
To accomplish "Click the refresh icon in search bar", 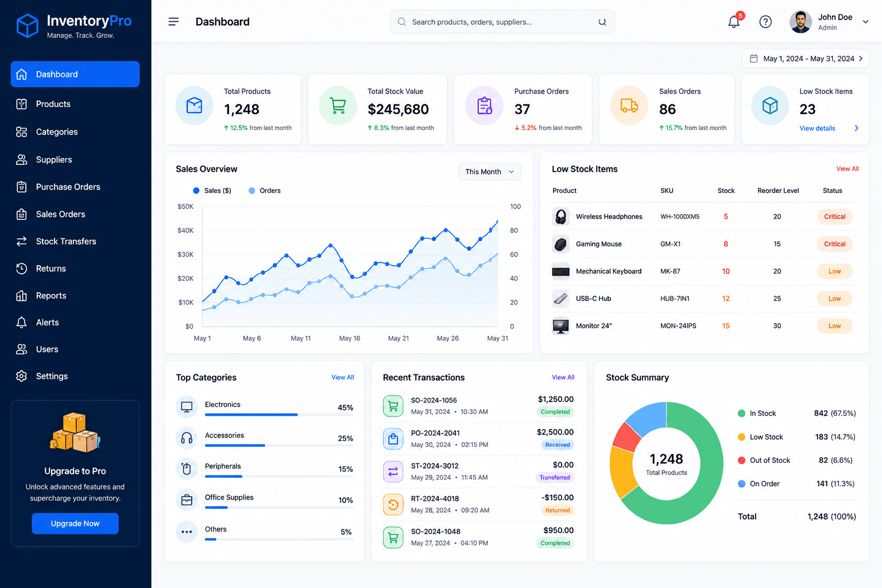I will (x=602, y=22).
